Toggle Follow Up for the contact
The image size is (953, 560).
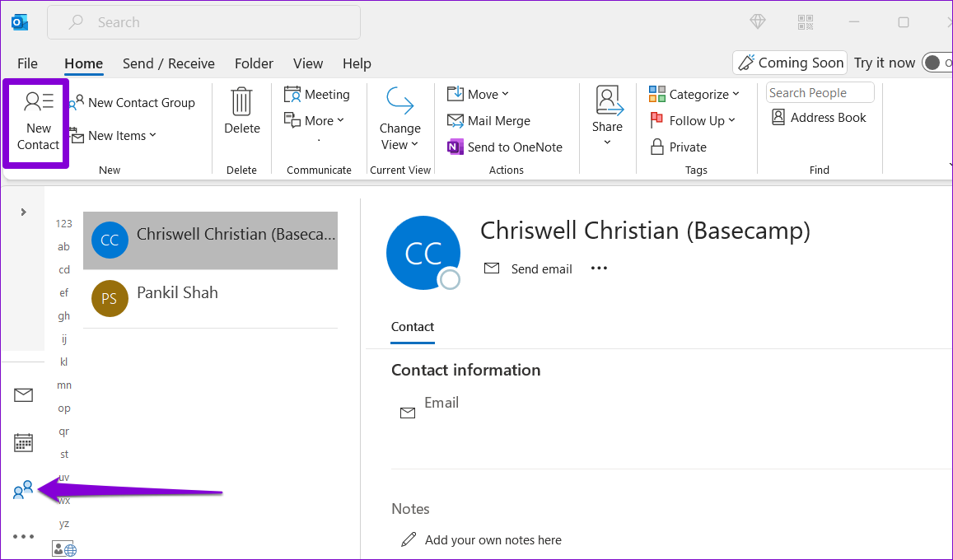click(692, 120)
